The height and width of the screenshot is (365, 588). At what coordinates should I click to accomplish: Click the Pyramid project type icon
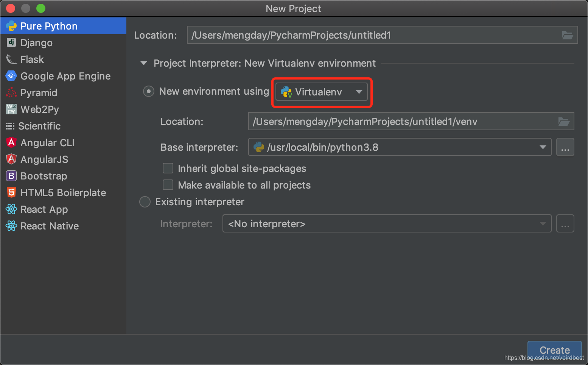pyautogui.click(x=11, y=92)
